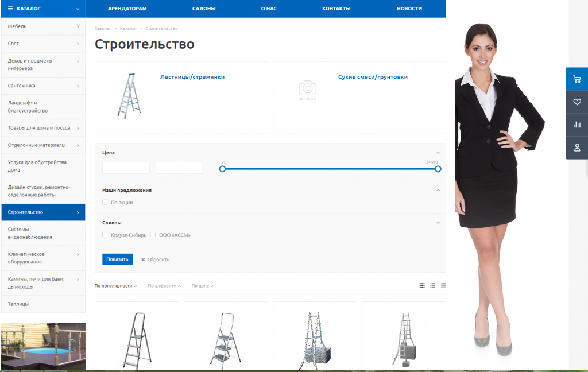Collapse the 'Цена' filter section
Image resolution: width=588 pixels, height=372 pixels.
[x=438, y=153]
